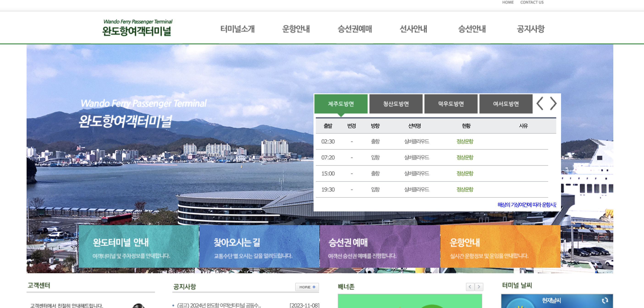Click the 완도항여객터미널 logo
The width and height of the screenshot is (644, 308).
(137, 28)
